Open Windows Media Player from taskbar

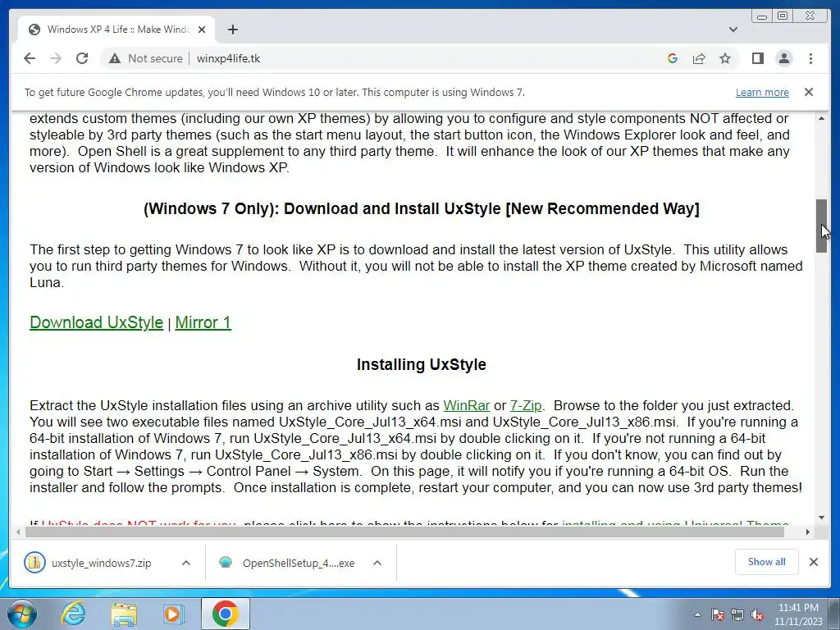[x=174, y=614]
